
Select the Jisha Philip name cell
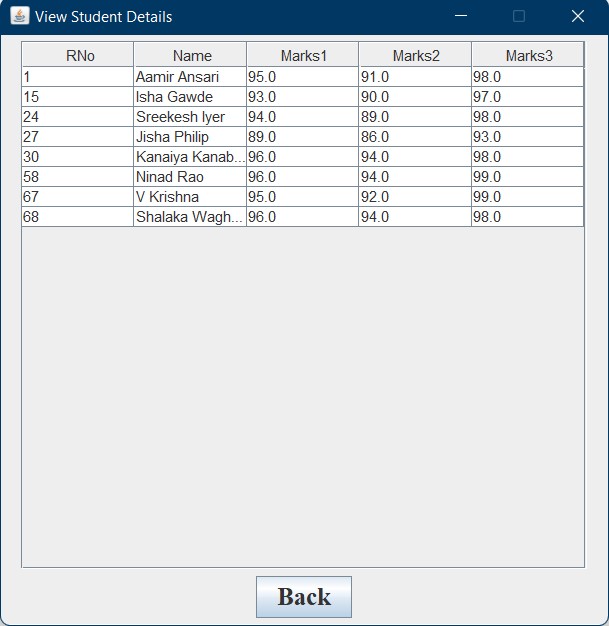(x=190, y=137)
